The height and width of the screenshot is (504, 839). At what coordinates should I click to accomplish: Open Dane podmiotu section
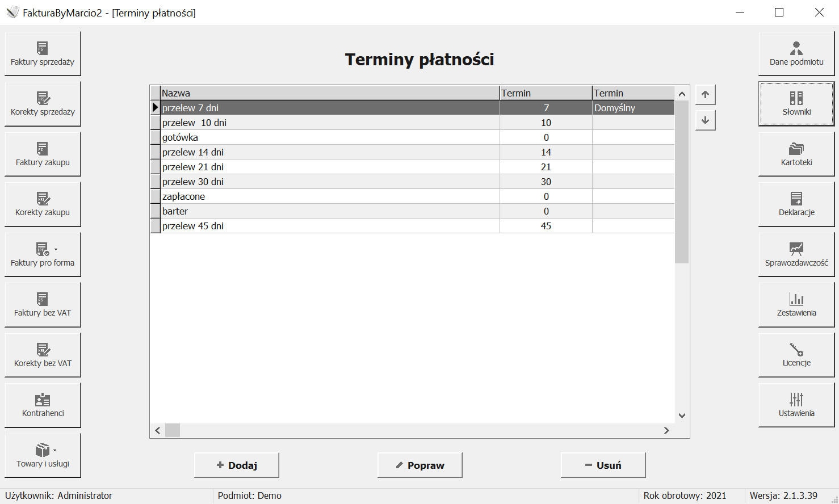[796, 53]
